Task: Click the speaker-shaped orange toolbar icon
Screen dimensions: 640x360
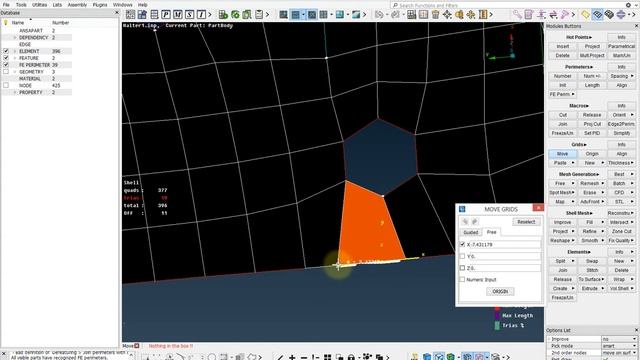Action: tap(459, 15)
